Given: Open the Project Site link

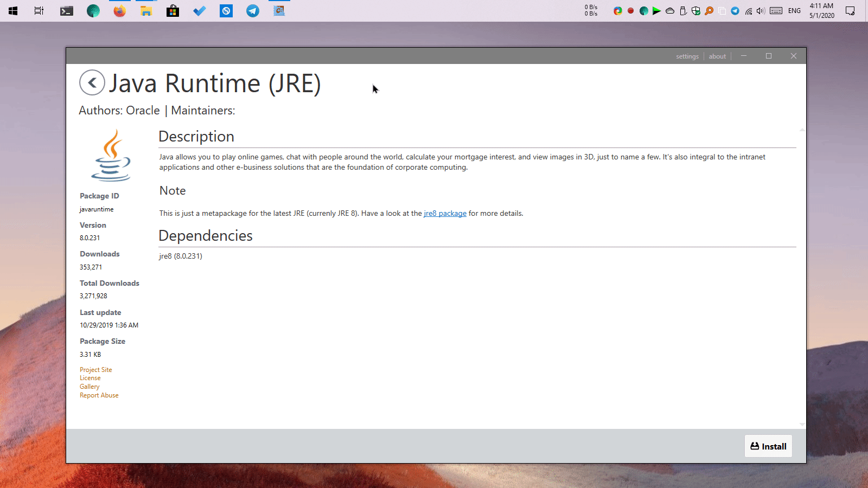Looking at the screenshot, I should [x=96, y=370].
